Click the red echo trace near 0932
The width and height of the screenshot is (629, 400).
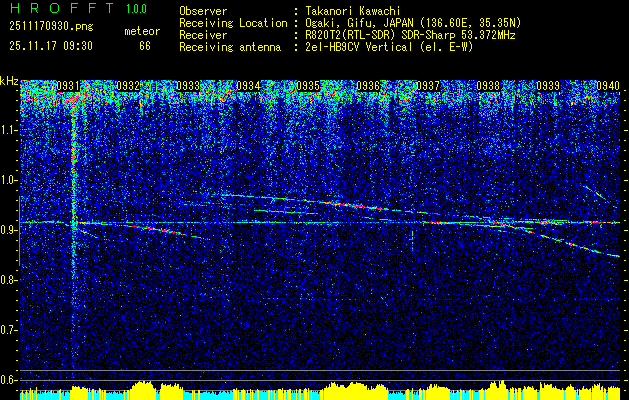point(156,229)
